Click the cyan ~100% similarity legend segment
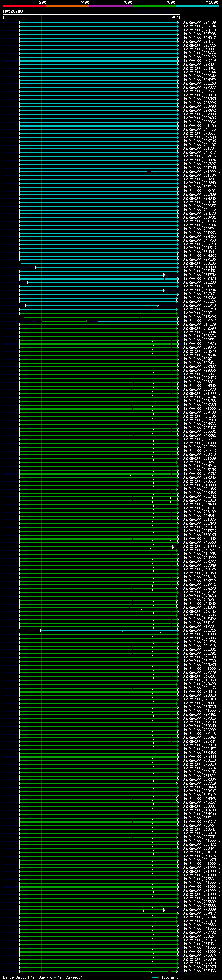Viewport: 222px width, 980px height. coord(197,6)
